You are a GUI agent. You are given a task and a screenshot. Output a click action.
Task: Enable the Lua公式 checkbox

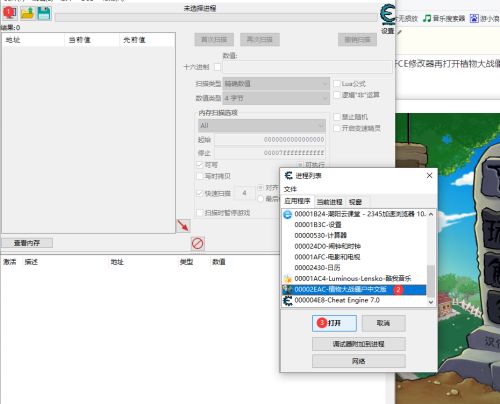tap(337, 84)
